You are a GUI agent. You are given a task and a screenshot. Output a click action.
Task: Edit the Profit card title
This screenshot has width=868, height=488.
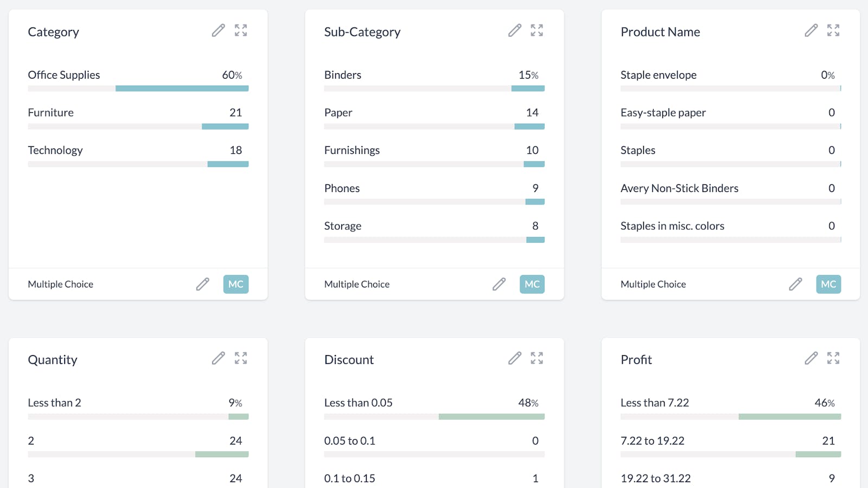[x=811, y=358]
